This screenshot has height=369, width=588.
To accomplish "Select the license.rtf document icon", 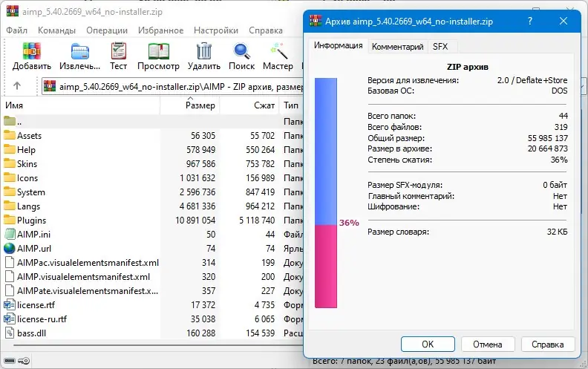I will 10,305.
